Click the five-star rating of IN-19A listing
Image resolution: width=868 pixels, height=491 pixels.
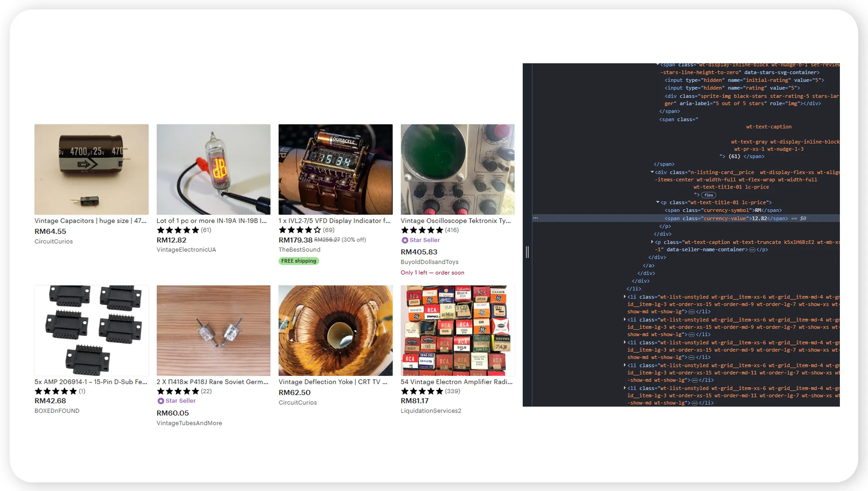[x=178, y=230]
